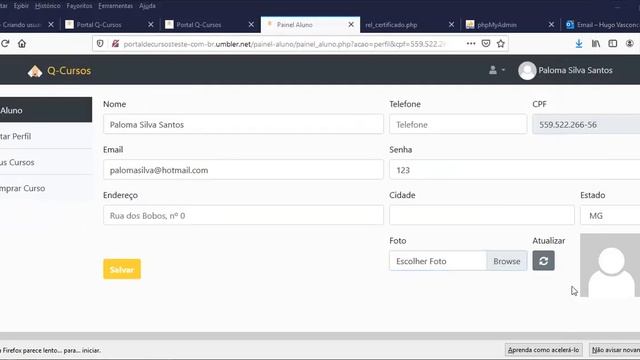
Task: Select the Painel Aluno tab
Action: (310, 24)
